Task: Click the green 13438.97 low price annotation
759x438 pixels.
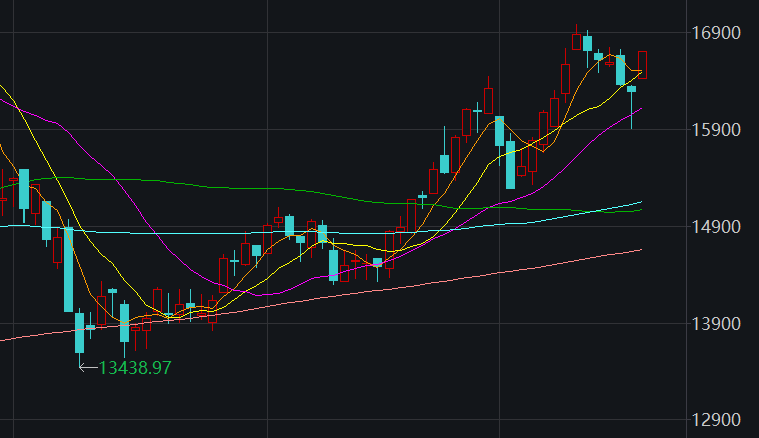Action: click(x=135, y=368)
